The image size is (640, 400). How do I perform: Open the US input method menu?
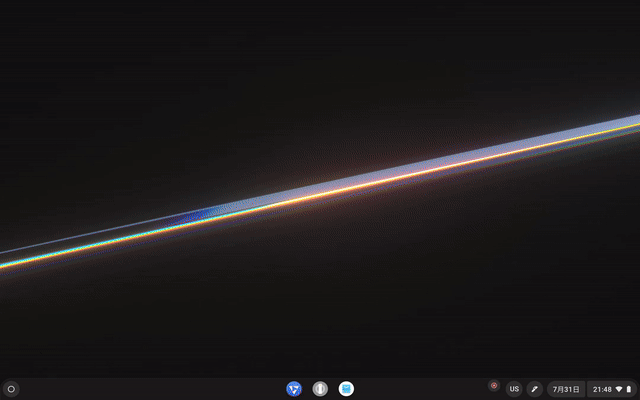(514, 388)
